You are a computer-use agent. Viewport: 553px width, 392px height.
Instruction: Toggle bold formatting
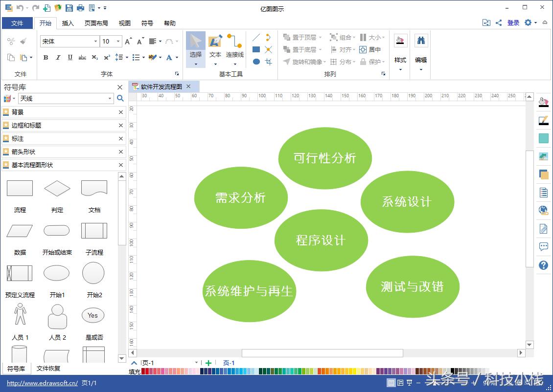pos(45,58)
